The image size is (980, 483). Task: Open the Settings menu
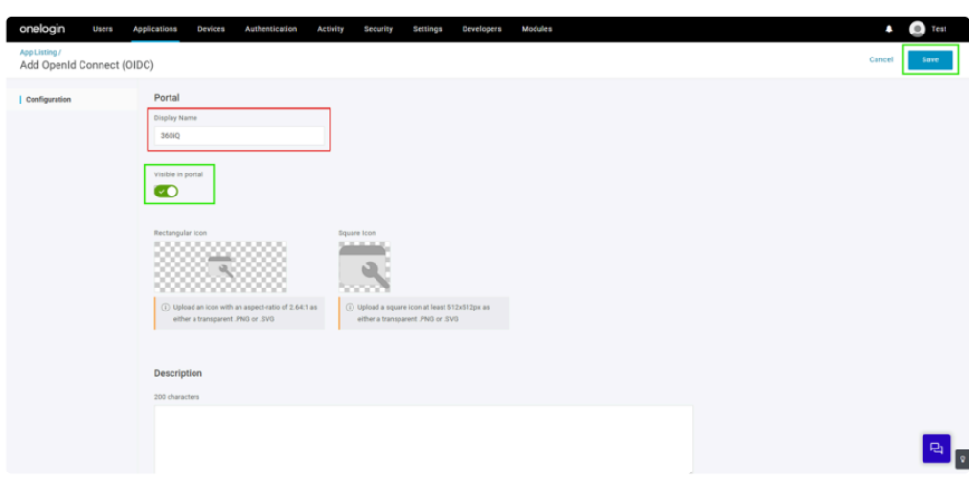coord(427,29)
